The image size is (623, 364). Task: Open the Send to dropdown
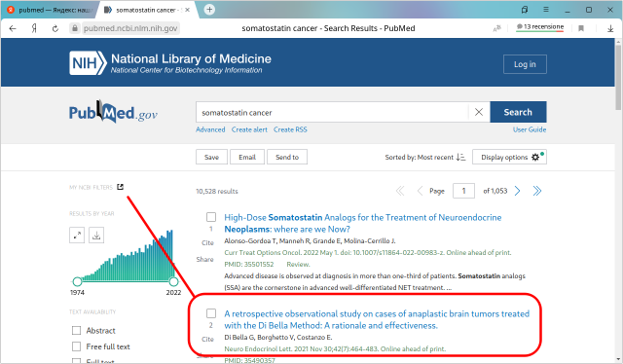click(x=287, y=157)
